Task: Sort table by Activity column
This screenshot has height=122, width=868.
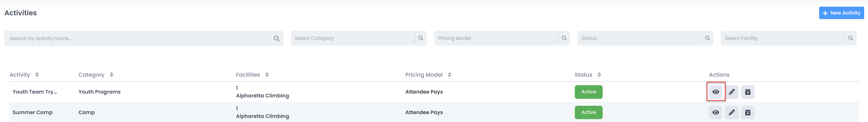Action: point(37,75)
